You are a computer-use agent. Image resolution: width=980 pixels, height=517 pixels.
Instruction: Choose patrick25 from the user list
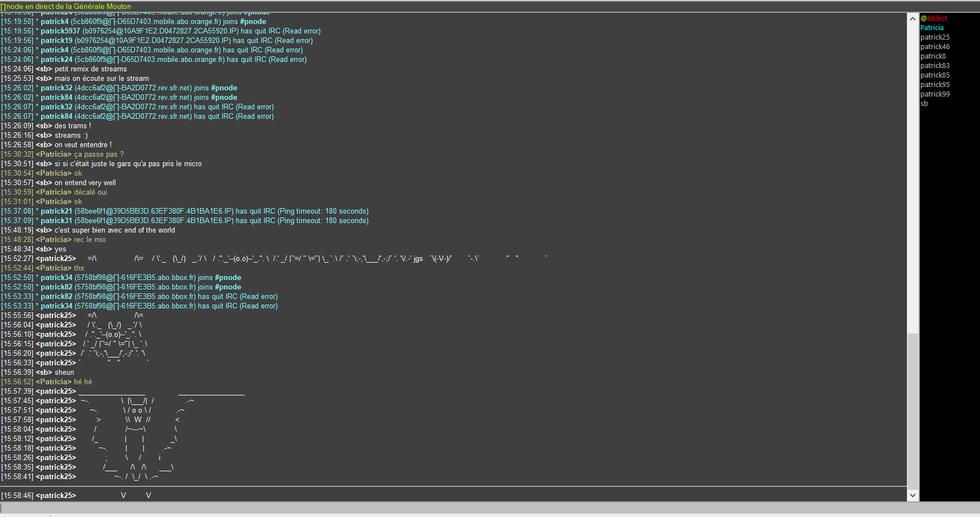click(x=935, y=37)
